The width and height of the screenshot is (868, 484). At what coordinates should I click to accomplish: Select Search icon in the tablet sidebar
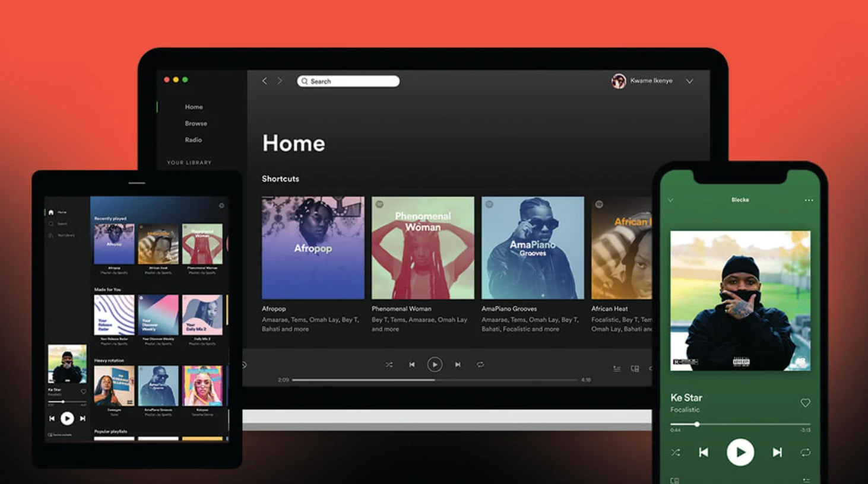click(x=51, y=224)
